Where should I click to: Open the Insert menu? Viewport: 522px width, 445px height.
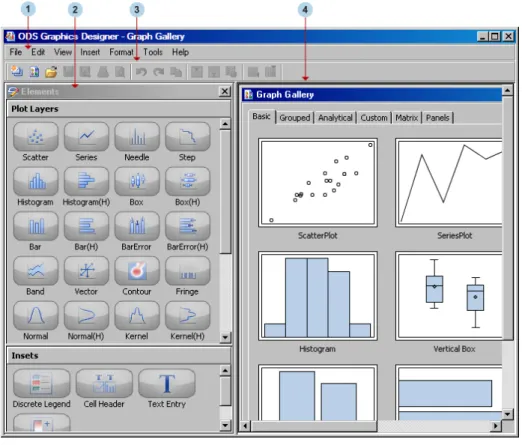coord(90,52)
